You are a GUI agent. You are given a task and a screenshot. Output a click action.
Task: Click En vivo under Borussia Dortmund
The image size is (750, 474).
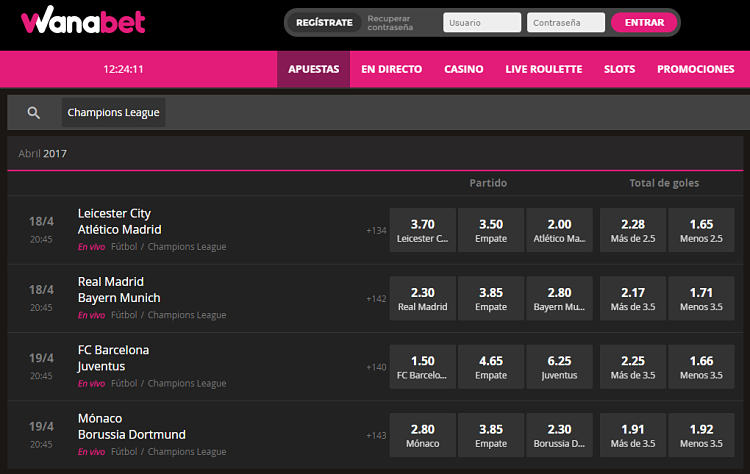(91, 452)
